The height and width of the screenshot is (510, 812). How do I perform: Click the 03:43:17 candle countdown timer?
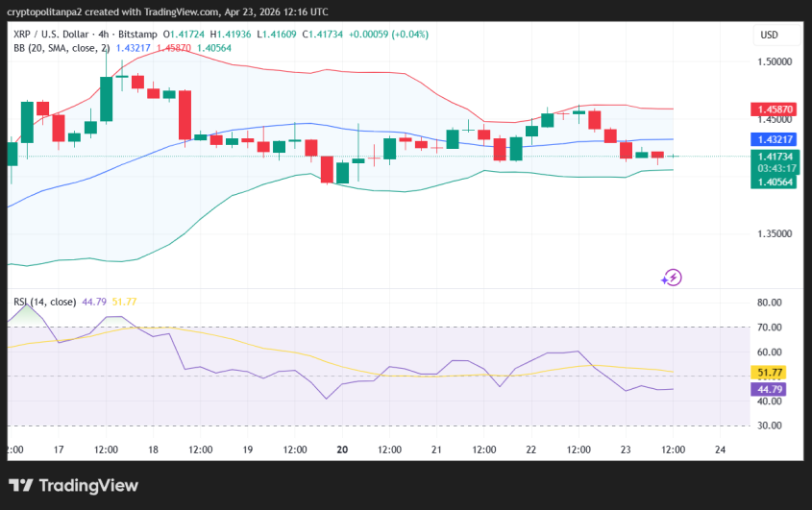775,168
